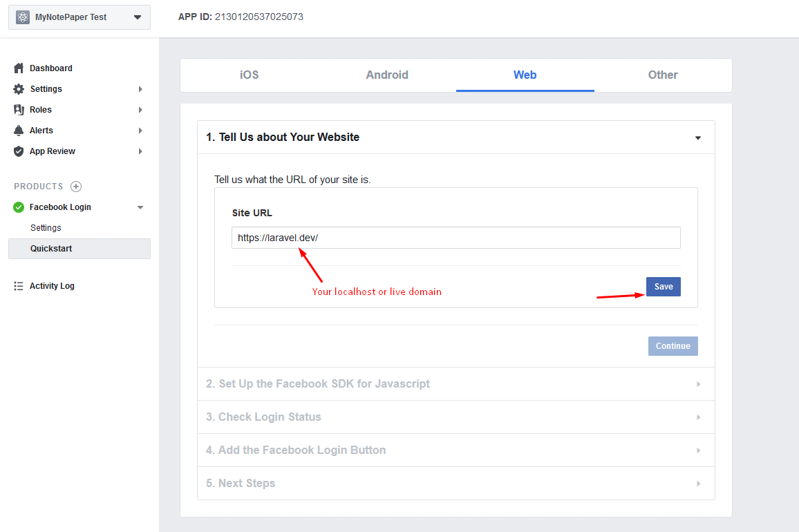
Task: Expand step 3 with its right arrow
Action: click(699, 417)
